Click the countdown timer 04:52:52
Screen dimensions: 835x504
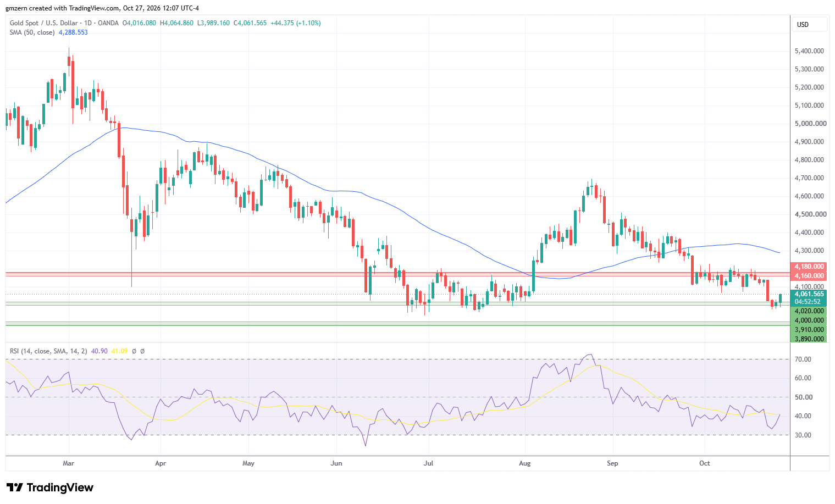pos(807,302)
